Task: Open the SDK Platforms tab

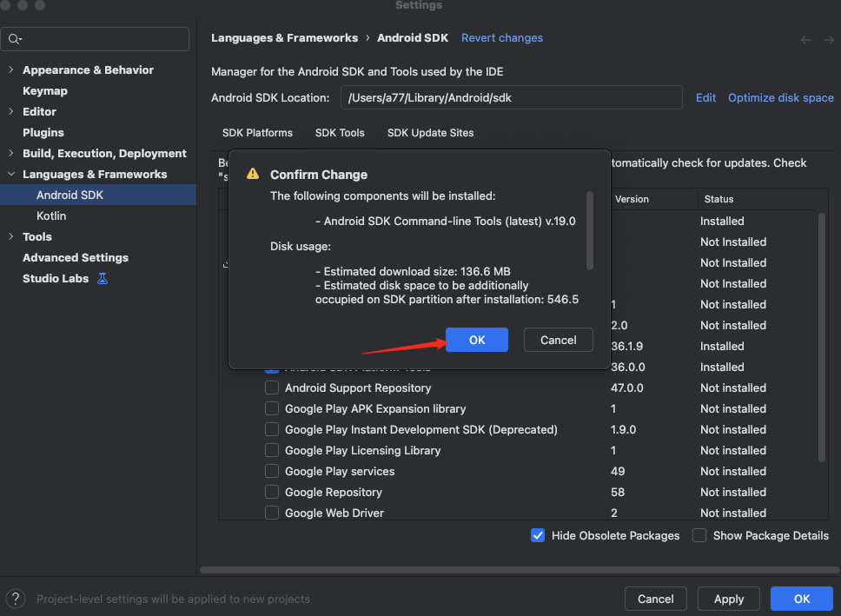Action: click(257, 133)
